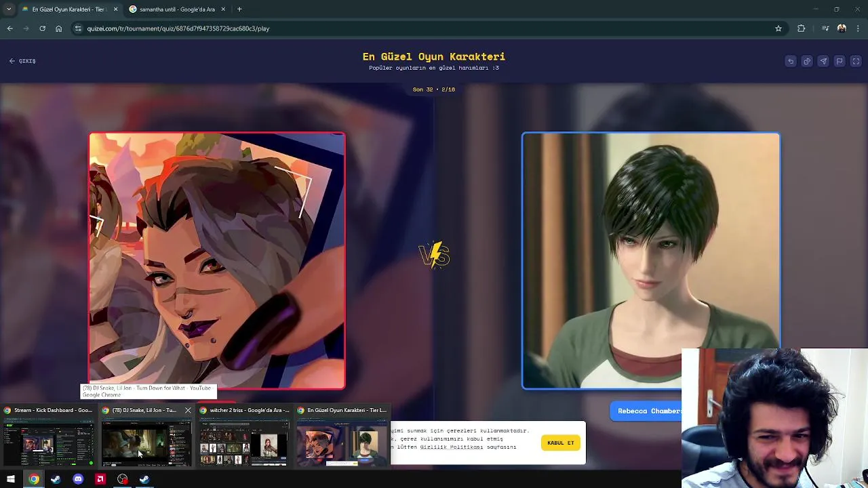Open the media control playlist icon
This screenshot has height=488, width=868.
click(x=825, y=28)
